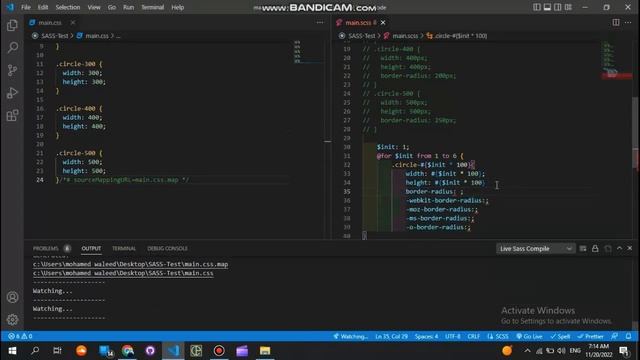Change CRLF end of line sequence
Viewport: 640px width, 360px height.
click(473, 336)
